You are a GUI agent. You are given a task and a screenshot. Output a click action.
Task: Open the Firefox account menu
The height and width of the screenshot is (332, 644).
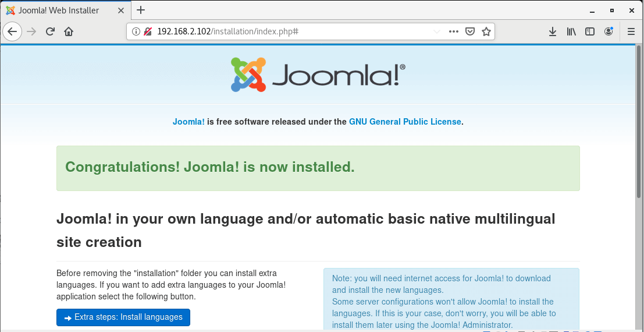(609, 31)
